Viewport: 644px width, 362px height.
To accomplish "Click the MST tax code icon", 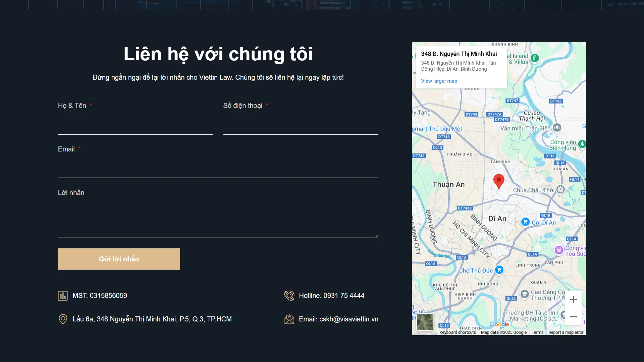I will point(63,296).
